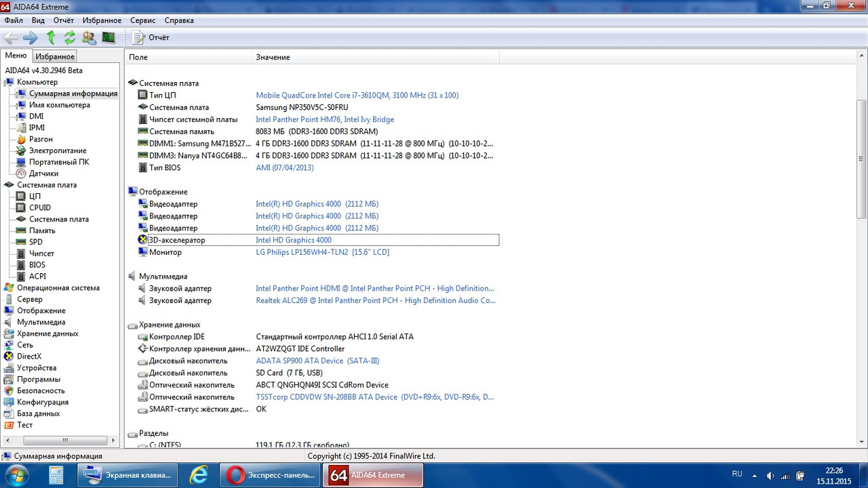Image resolution: width=868 pixels, height=488 pixels.
Task: Switch to the Избранное tab in left panel
Action: pyautogui.click(x=55, y=57)
